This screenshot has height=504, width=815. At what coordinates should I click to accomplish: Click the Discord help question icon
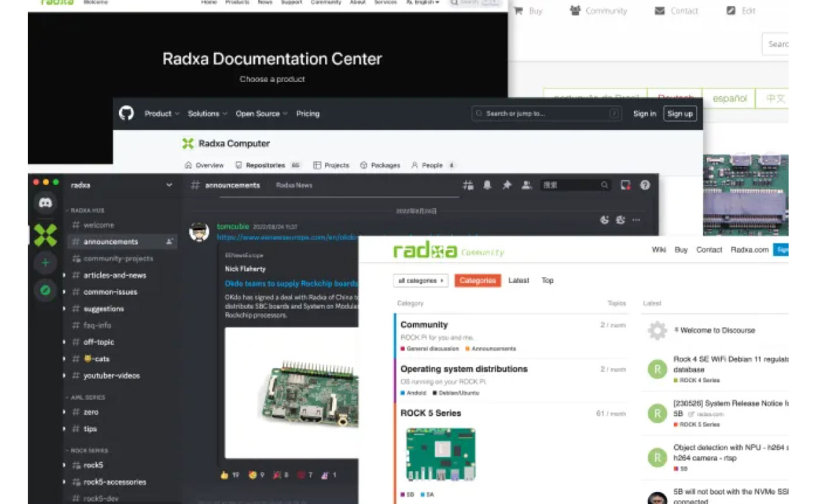tap(645, 185)
